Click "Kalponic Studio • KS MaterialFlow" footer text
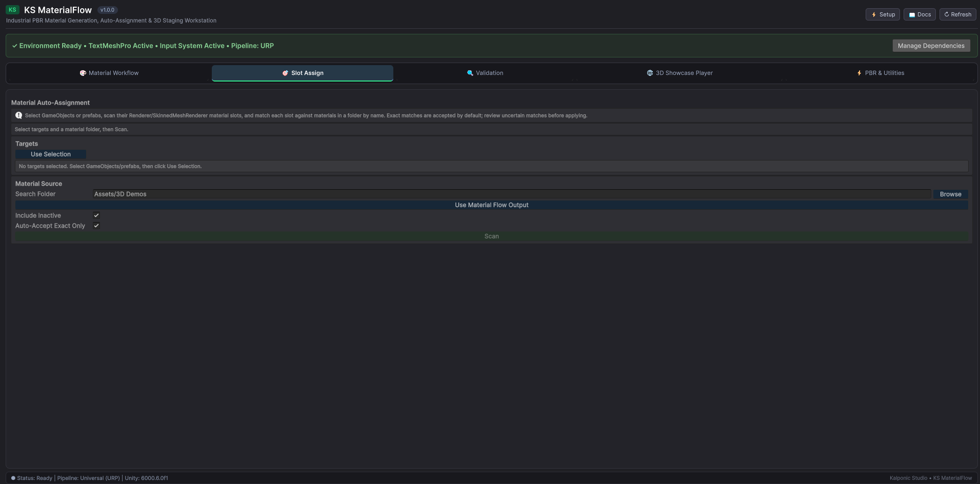980x484 pixels. pyautogui.click(x=931, y=478)
